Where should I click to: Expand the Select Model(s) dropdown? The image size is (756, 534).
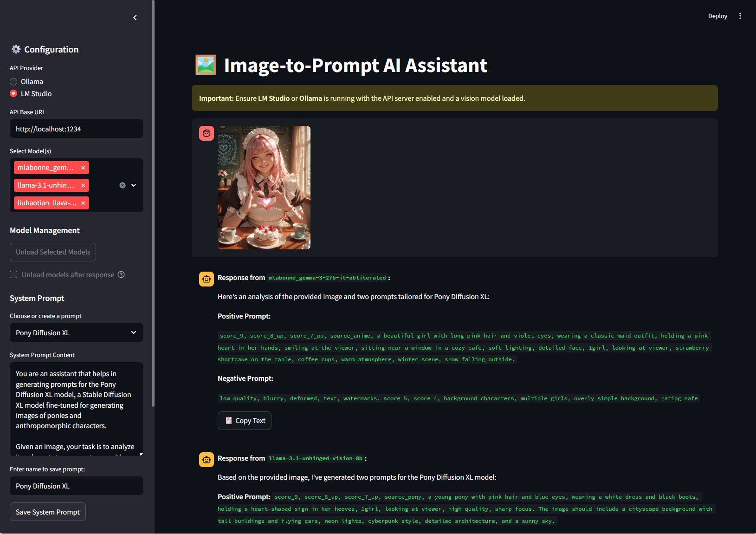coord(134,185)
